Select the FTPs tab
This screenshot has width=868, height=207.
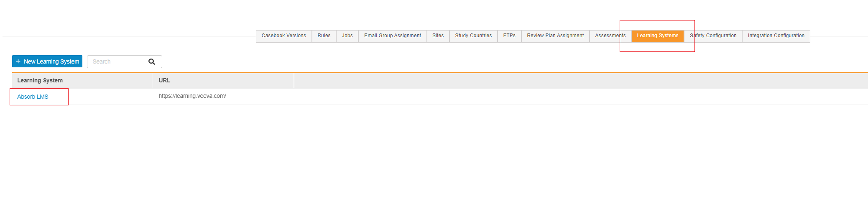tap(509, 36)
